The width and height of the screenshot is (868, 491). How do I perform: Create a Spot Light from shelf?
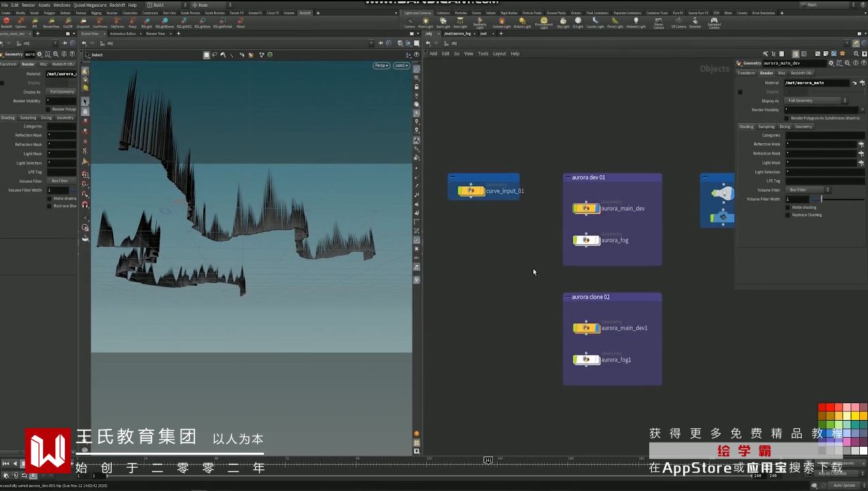coord(443,23)
